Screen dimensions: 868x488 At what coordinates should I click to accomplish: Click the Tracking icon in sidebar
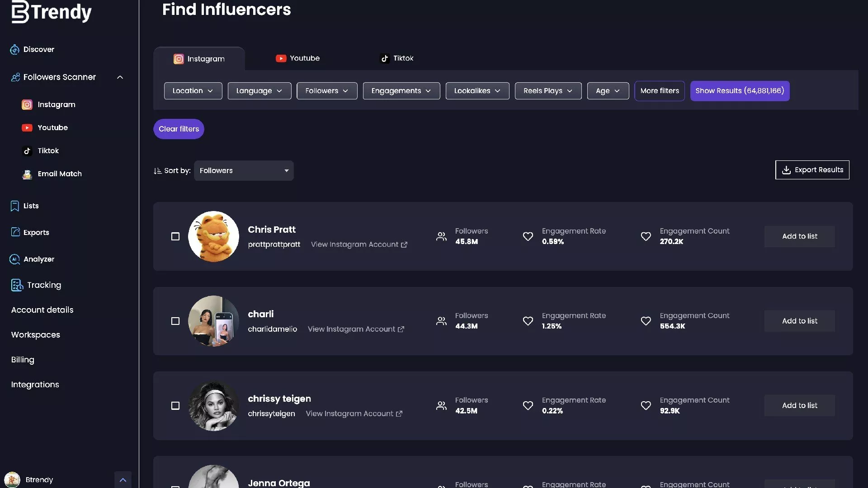point(17,285)
